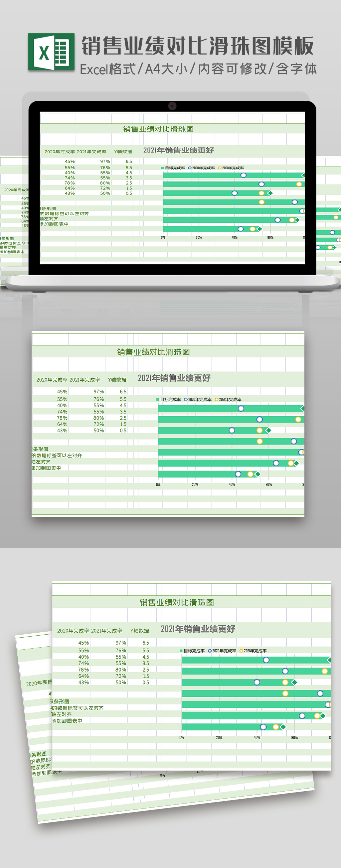Screen dimensions: 341x868
Task: Select cell 76% in middle sheet preview
Action: 98,399
